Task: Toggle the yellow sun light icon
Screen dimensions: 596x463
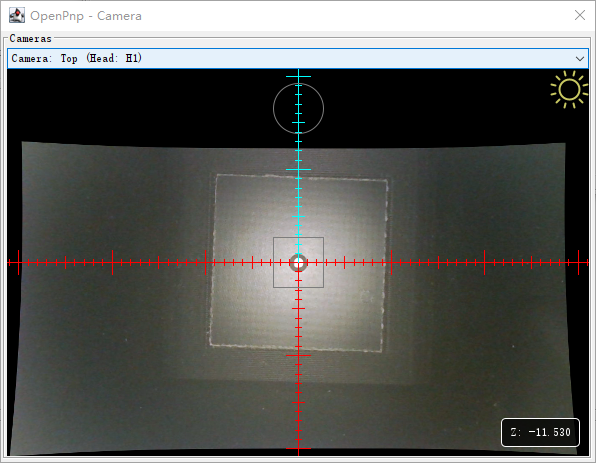Action: (569, 90)
